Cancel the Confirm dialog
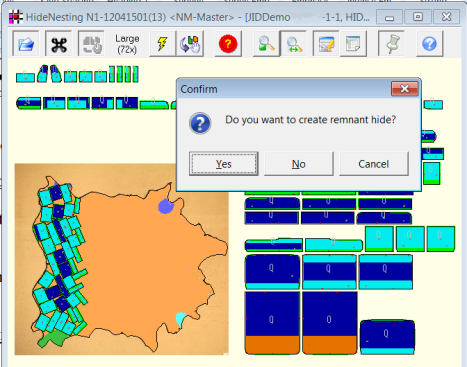 (x=374, y=164)
